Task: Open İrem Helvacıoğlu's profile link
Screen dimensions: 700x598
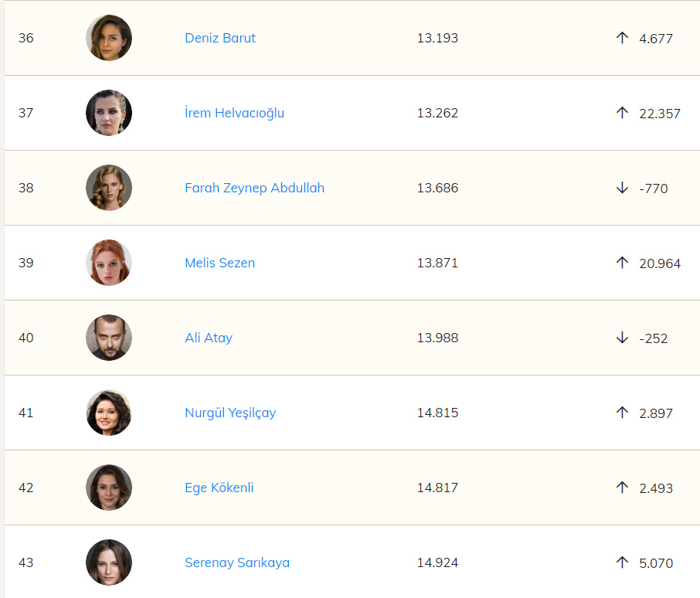Action: pos(234,113)
